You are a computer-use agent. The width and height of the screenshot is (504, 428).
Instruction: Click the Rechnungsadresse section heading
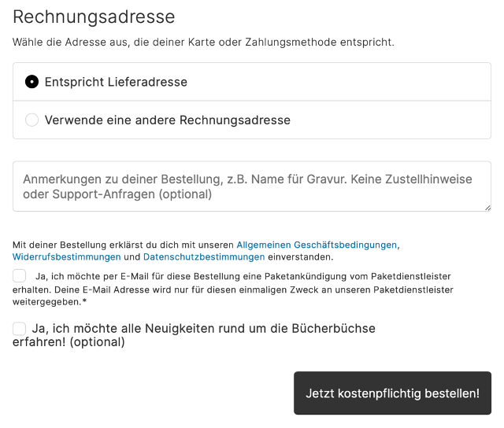(x=94, y=17)
